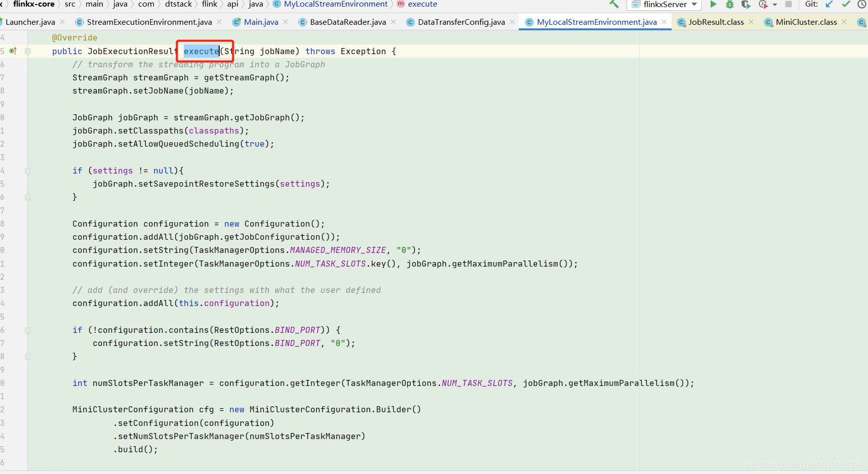Click this.configuration reference
This screenshot has width=868, height=474.
(x=224, y=303)
